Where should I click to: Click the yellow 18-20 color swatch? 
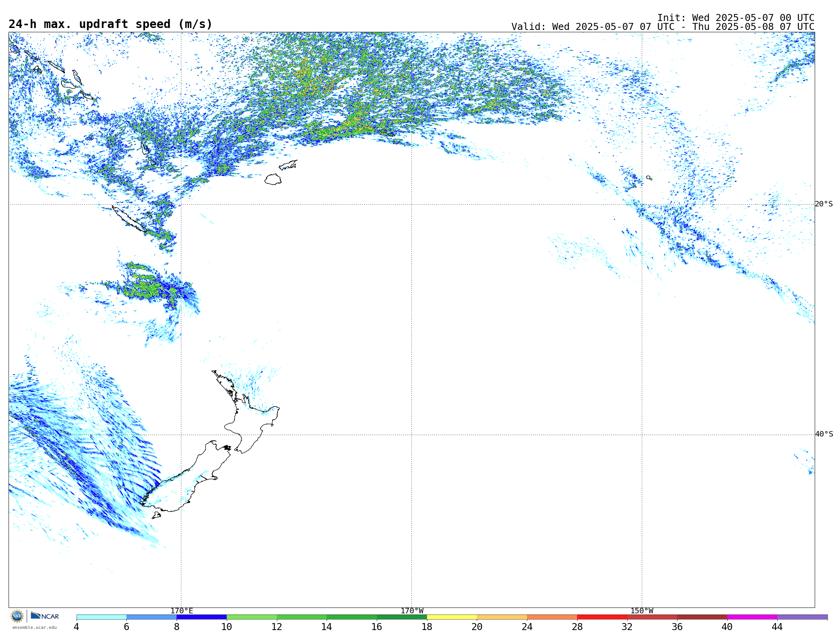click(452, 617)
